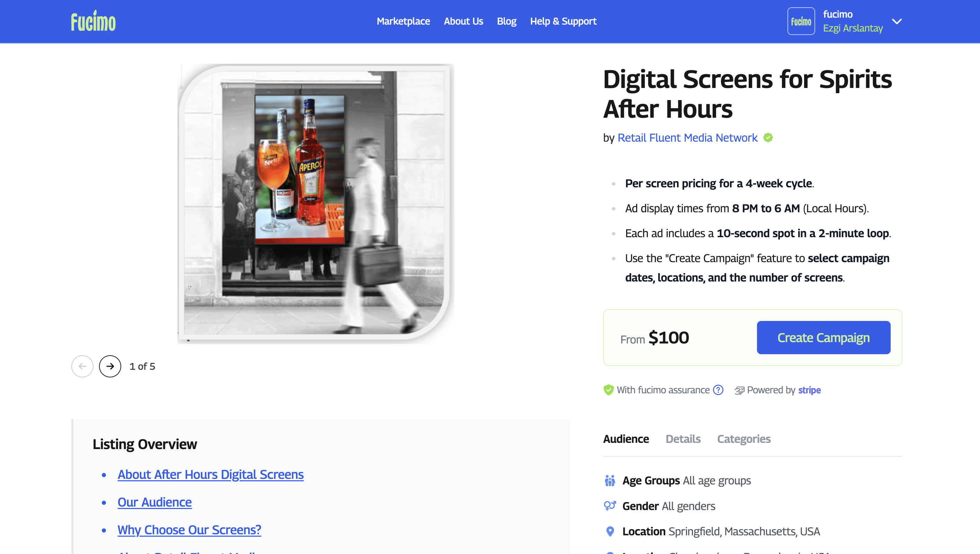The width and height of the screenshot is (980, 554).
Task: Switch to the Audience tab
Action: pos(626,439)
